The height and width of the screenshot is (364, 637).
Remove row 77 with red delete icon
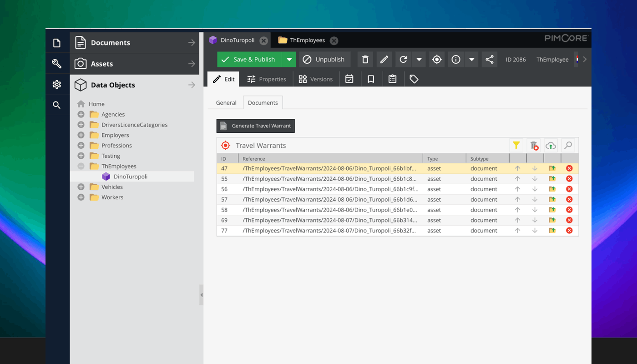click(569, 231)
